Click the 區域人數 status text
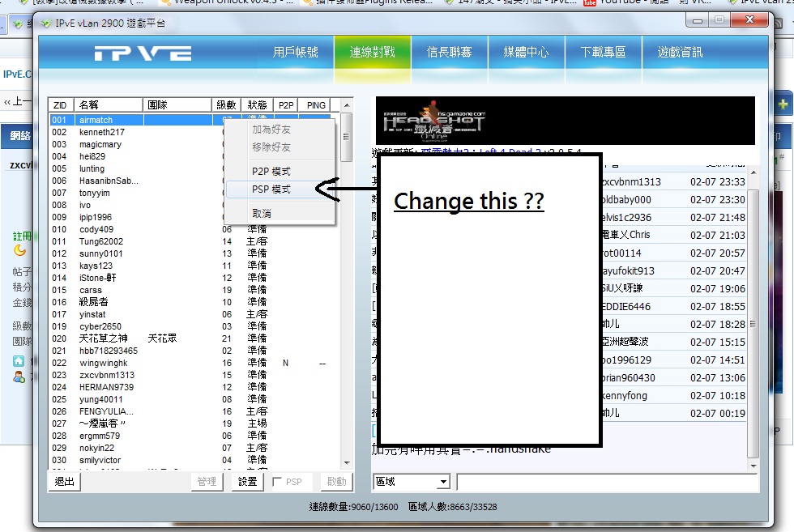The height and width of the screenshot is (532, 794). [x=453, y=507]
